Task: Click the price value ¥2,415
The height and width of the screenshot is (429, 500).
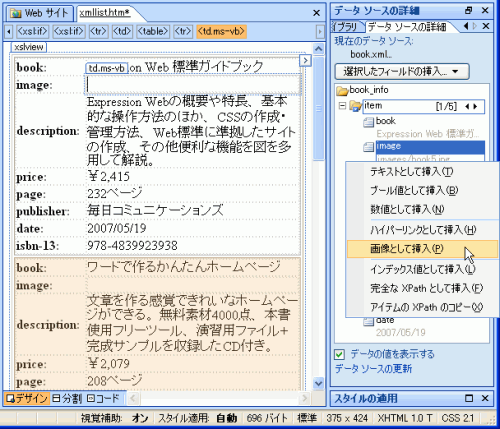Action: click(108, 176)
